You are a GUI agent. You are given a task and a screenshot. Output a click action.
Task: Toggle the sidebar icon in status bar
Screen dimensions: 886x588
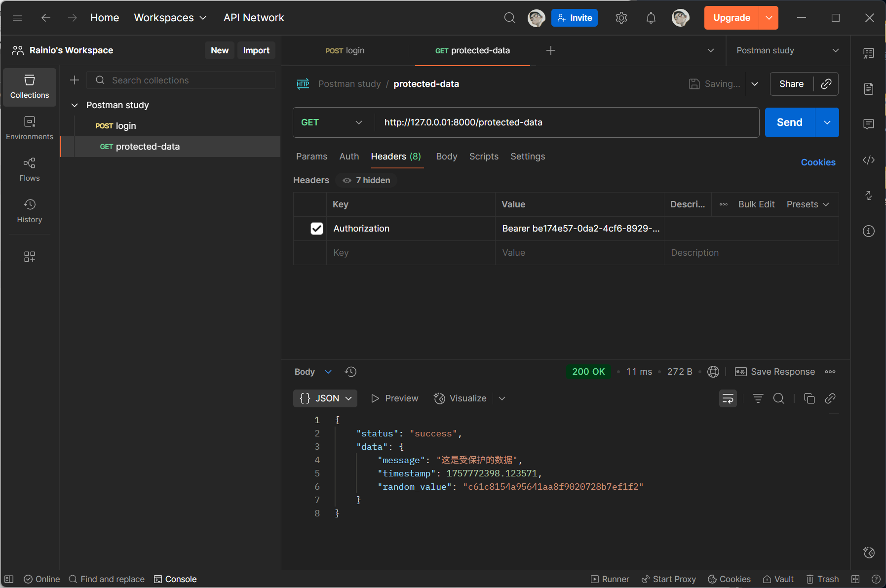(x=9, y=579)
